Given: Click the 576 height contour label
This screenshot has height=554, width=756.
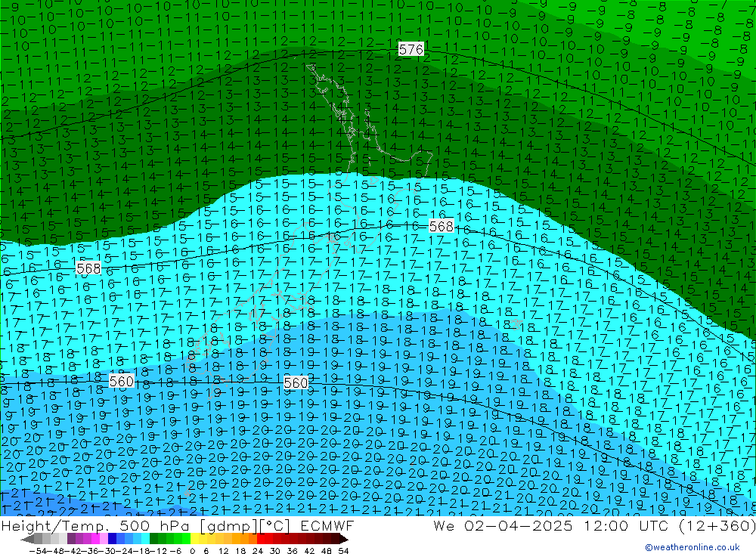Looking at the screenshot, I should (x=411, y=49).
